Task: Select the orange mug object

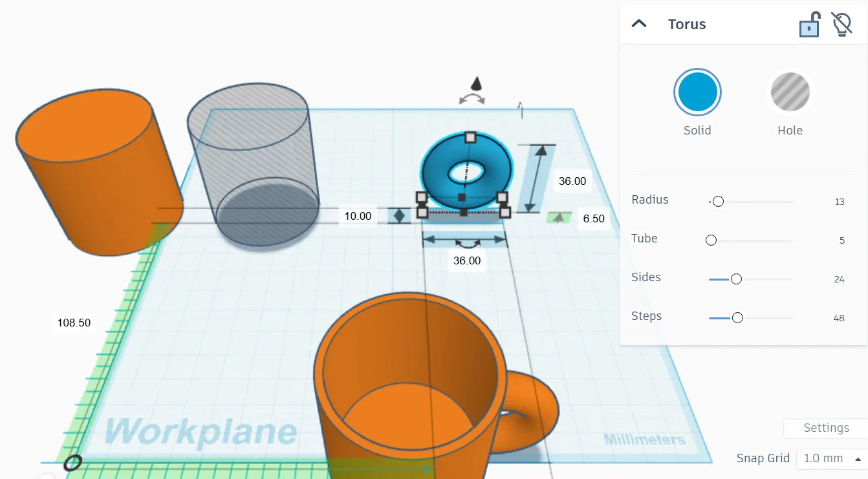Action: click(414, 401)
